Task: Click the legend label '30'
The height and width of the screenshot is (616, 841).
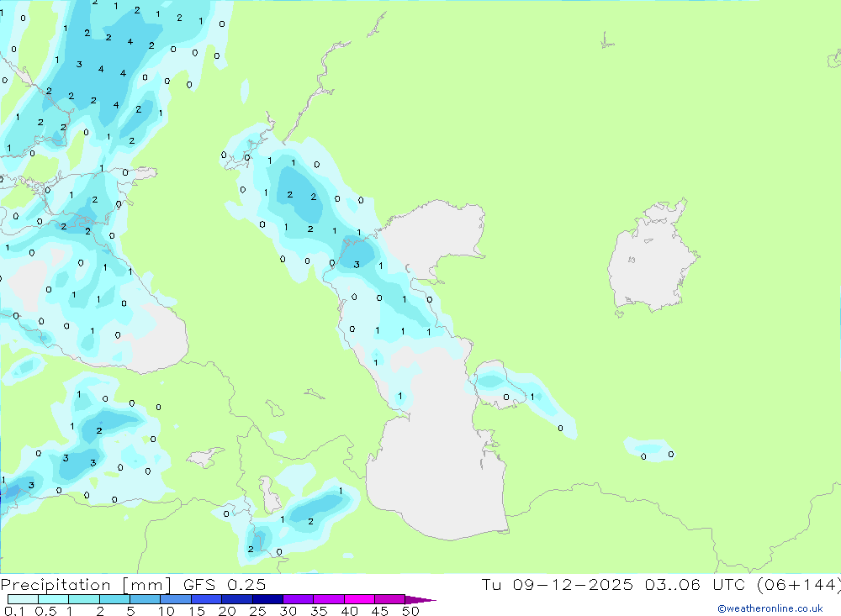Action: coord(288,611)
